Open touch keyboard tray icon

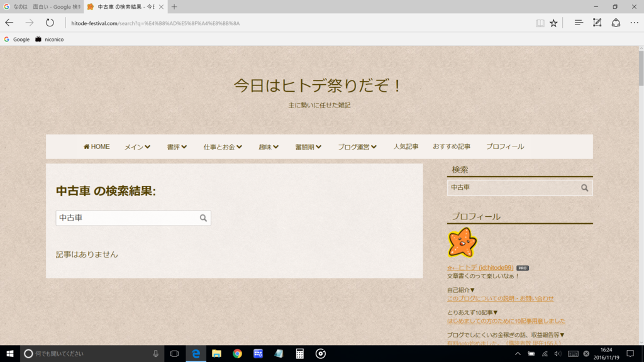tap(573, 353)
